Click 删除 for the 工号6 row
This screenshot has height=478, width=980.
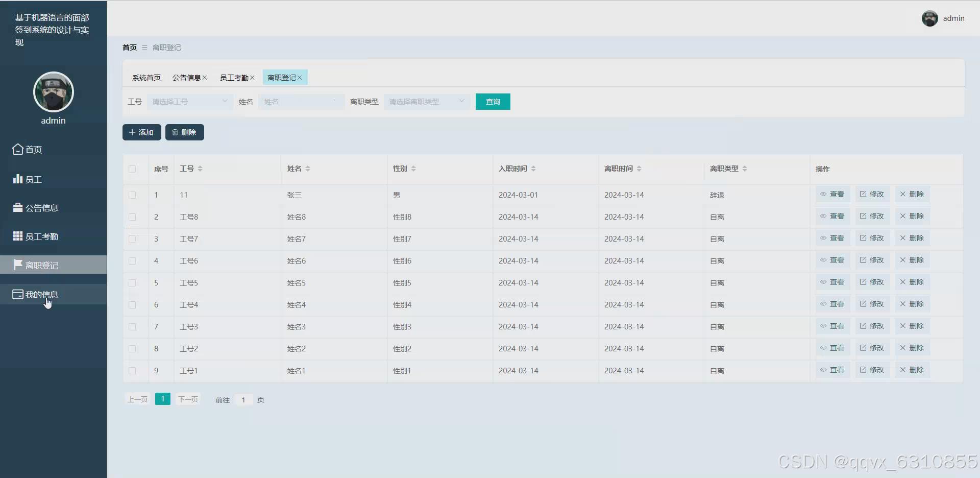tap(912, 260)
